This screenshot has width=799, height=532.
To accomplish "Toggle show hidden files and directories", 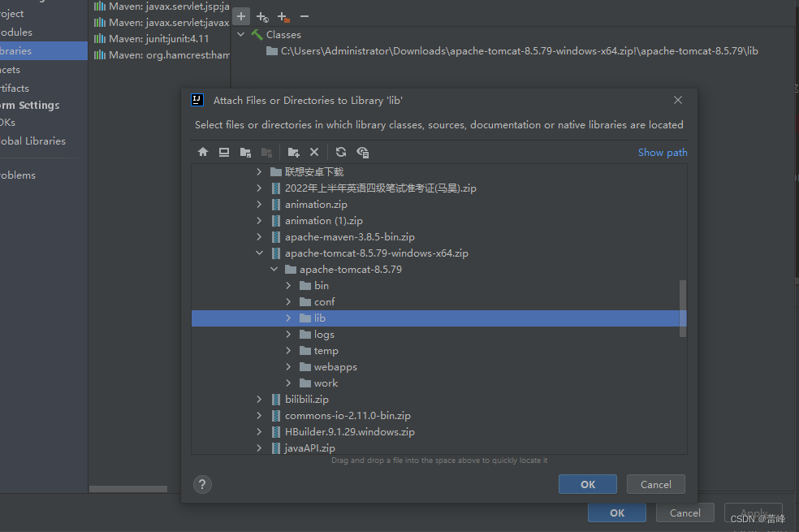I will pyautogui.click(x=362, y=152).
